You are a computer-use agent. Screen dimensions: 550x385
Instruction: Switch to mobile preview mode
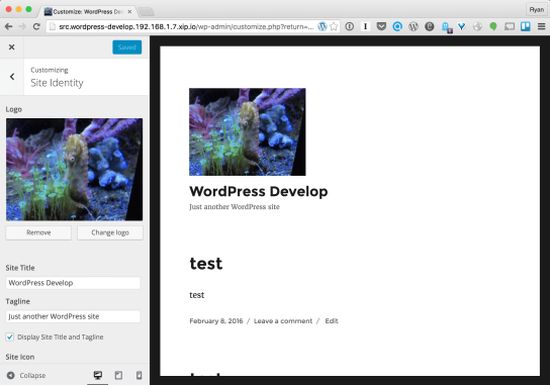(x=139, y=375)
